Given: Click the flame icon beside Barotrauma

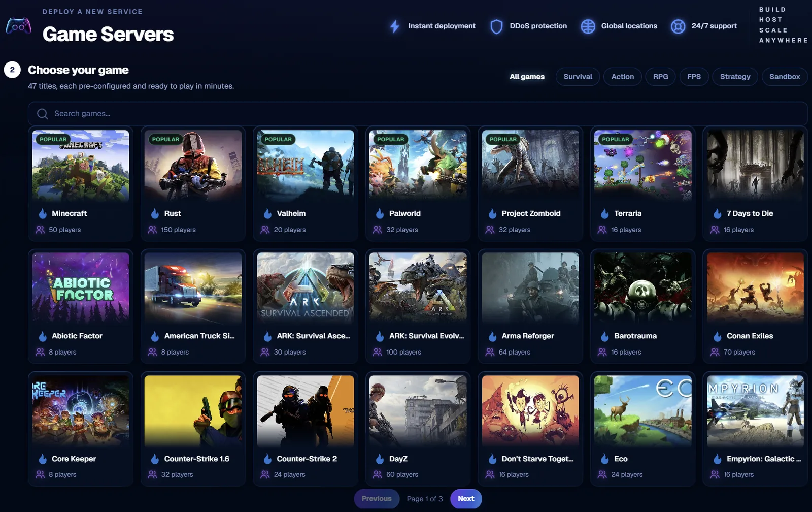Looking at the screenshot, I should [604, 336].
